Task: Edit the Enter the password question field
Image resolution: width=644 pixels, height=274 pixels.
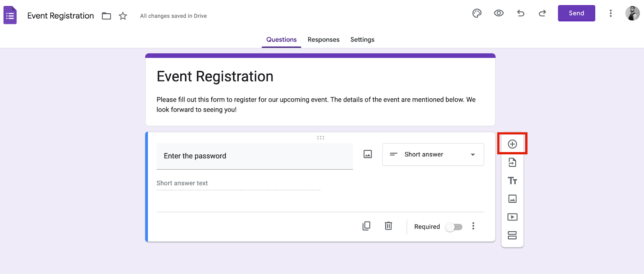Action: 255,156
